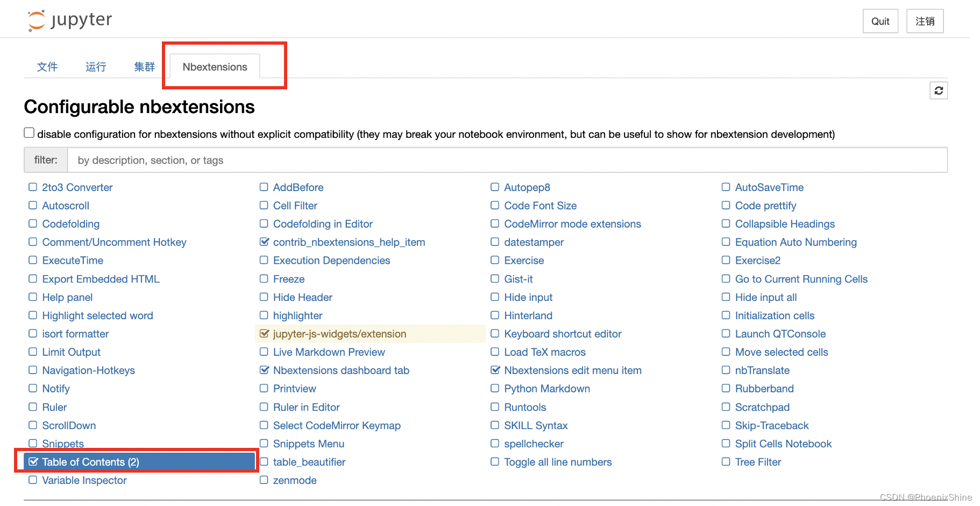Image resolution: width=980 pixels, height=506 pixels.
Task: Open Highlight selected word extension
Action: tap(97, 315)
